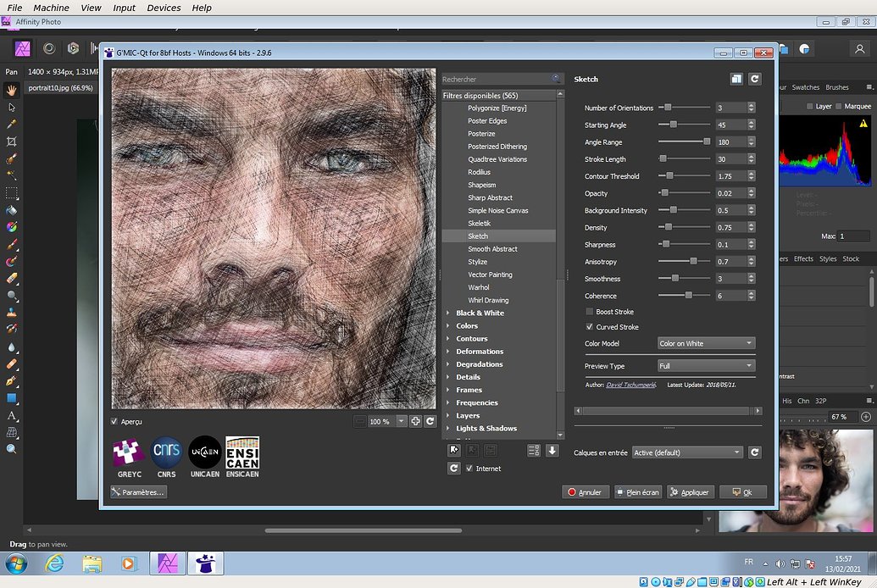The image size is (877, 588).
Task: Switch to the Swatches tab
Action: [x=805, y=86]
